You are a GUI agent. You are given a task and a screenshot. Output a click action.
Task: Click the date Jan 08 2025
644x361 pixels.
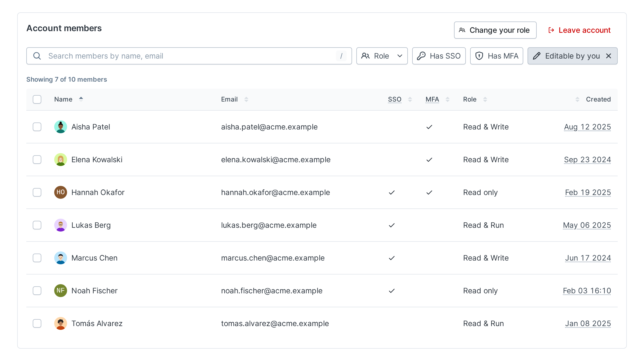[x=588, y=323]
